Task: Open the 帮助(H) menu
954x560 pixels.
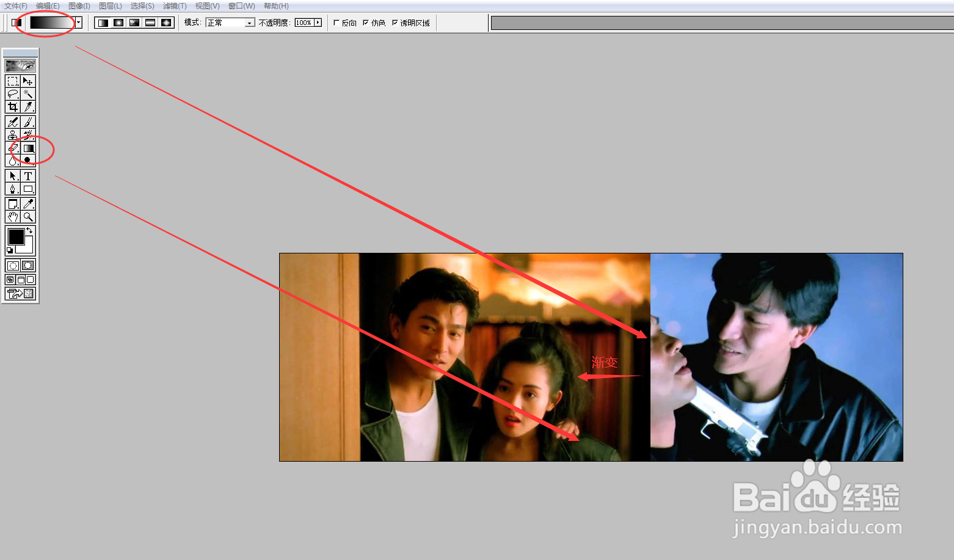Action: (276, 6)
